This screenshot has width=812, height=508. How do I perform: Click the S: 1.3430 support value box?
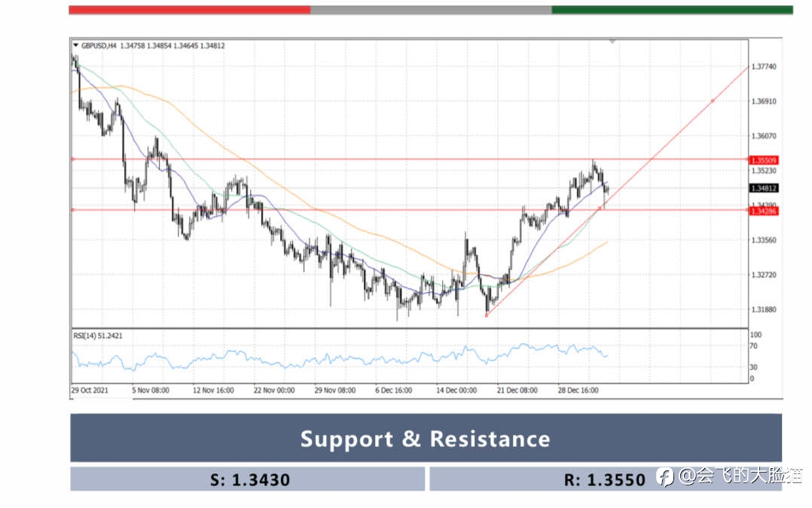248,479
